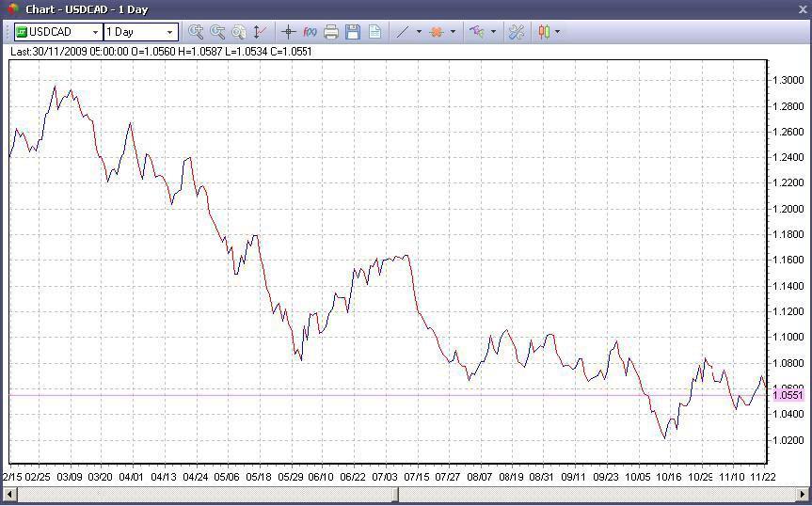Print the chart with printer icon
The width and height of the screenshot is (812, 506).
[x=331, y=32]
